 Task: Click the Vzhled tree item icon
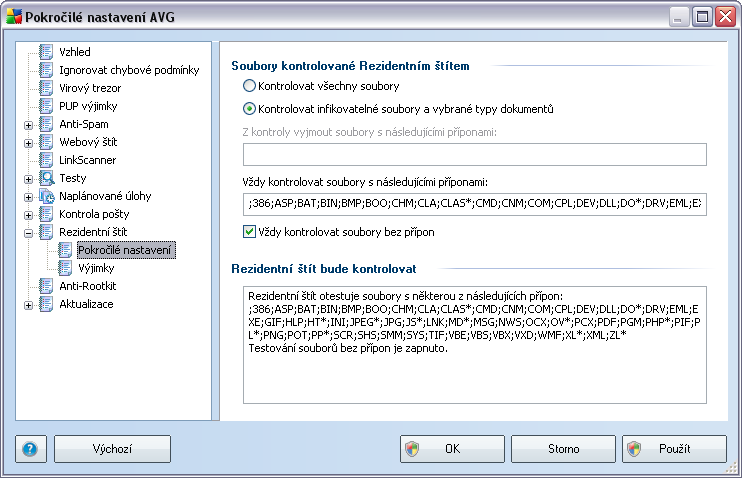pyautogui.click(x=46, y=52)
